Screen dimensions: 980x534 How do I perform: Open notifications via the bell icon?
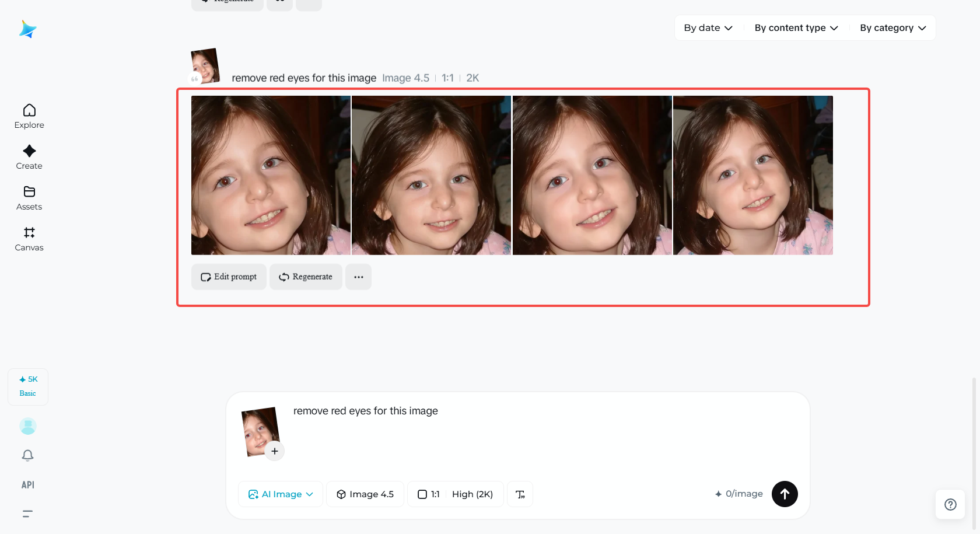point(27,455)
